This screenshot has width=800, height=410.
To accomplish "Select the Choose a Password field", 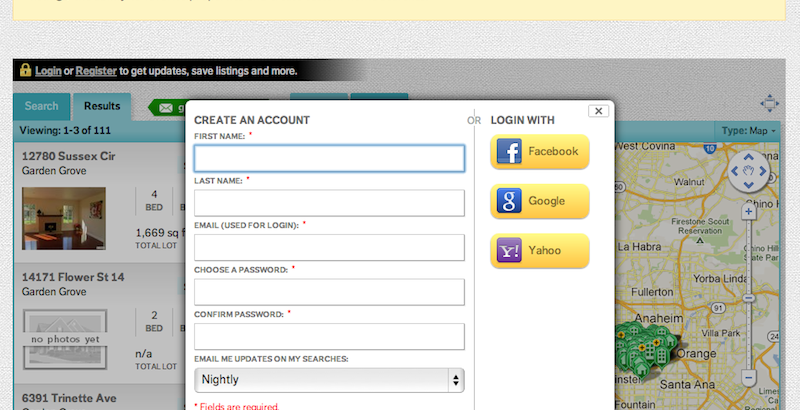I will [329, 292].
